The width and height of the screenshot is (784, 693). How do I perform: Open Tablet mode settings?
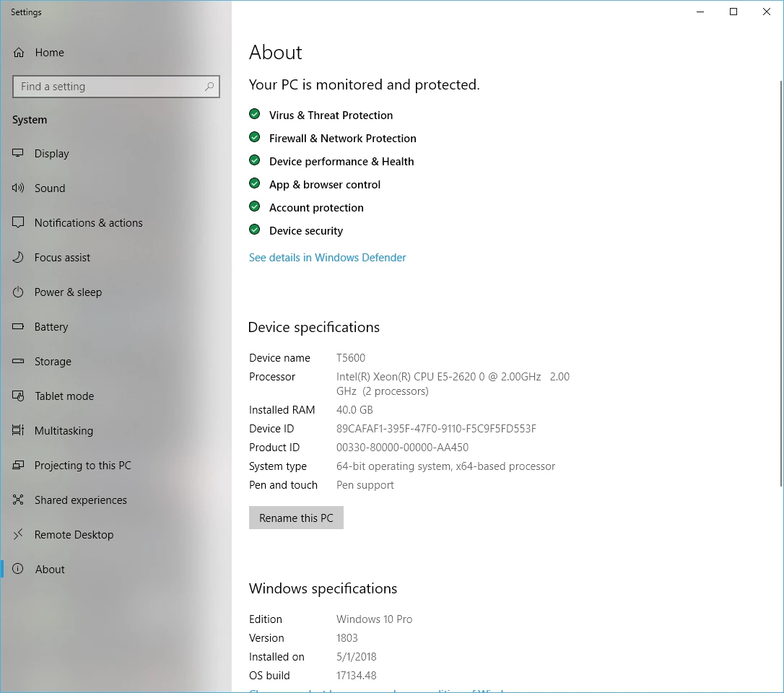coord(116,396)
